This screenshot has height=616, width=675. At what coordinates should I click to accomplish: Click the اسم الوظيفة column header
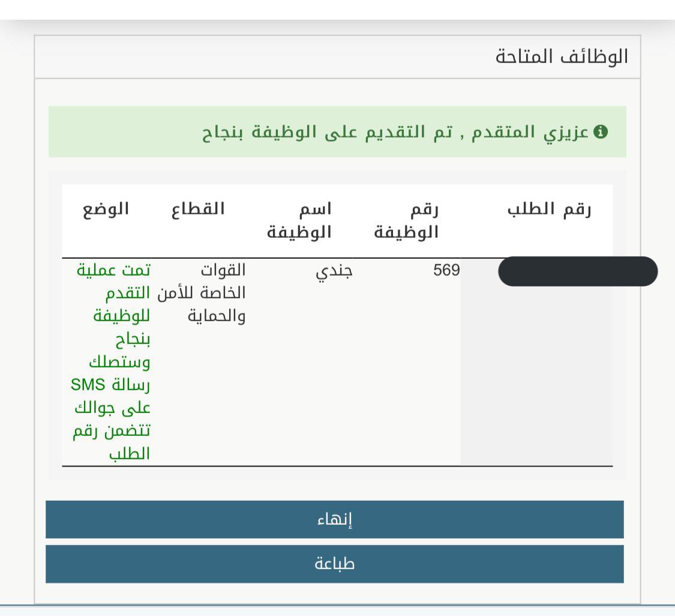pyautogui.click(x=299, y=220)
